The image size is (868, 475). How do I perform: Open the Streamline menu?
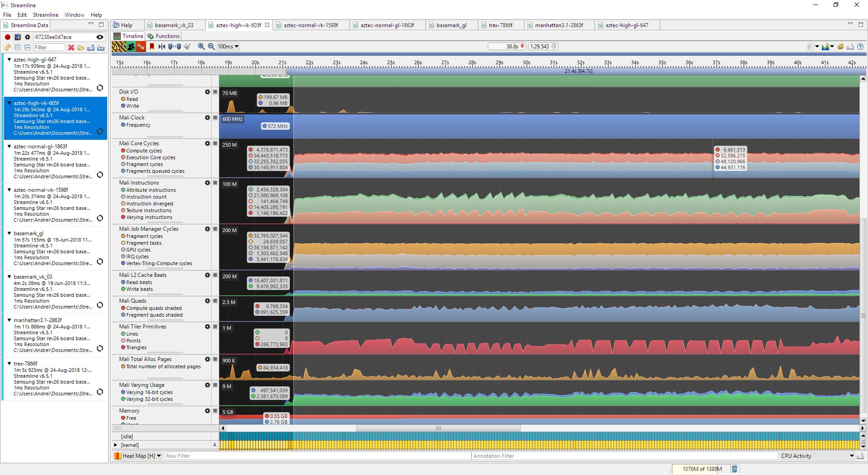coord(45,15)
